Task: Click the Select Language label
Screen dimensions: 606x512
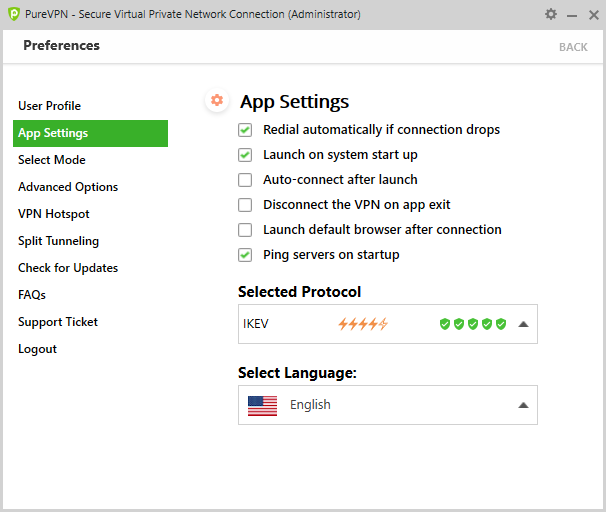Action: click(x=297, y=373)
